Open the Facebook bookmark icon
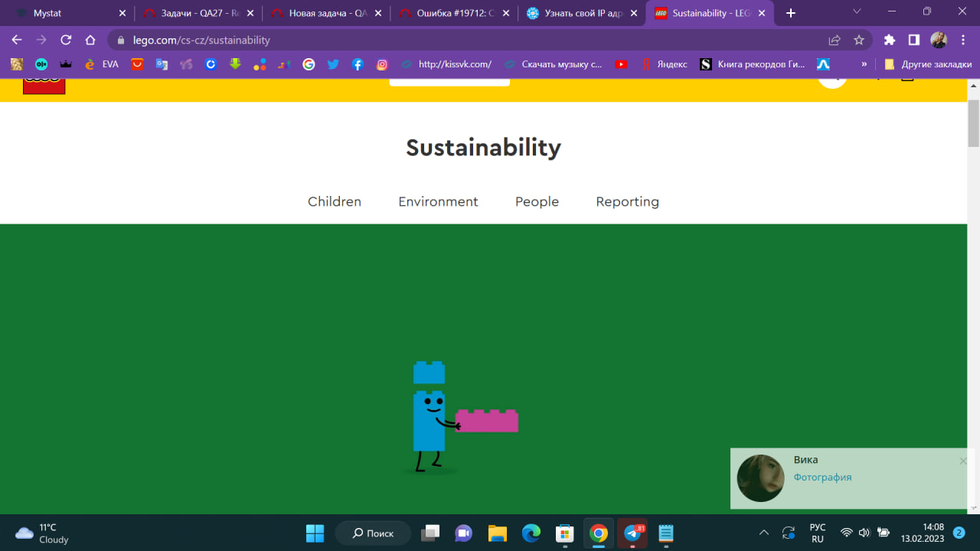 click(358, 64)
